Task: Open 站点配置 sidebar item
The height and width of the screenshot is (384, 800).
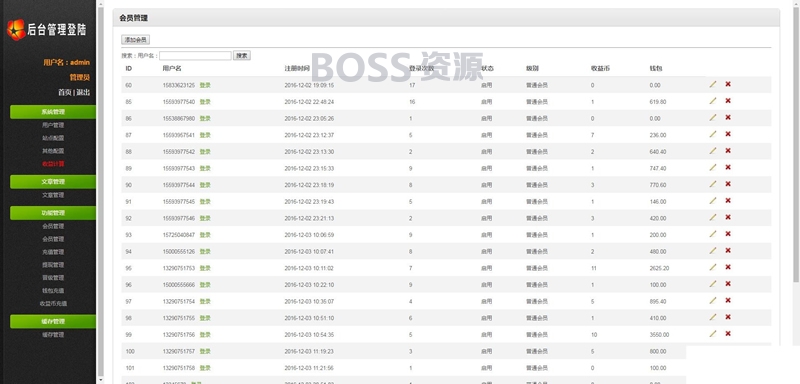Action: (x=53, y=138)
